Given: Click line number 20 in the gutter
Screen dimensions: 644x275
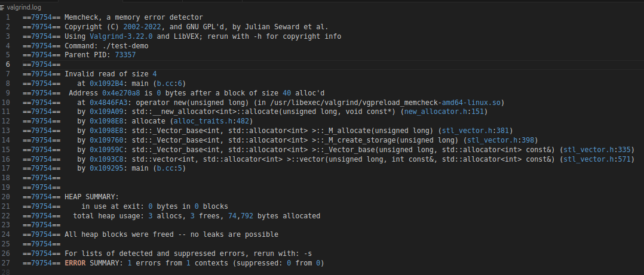Looking at the screenshot, I should [6, 196].
